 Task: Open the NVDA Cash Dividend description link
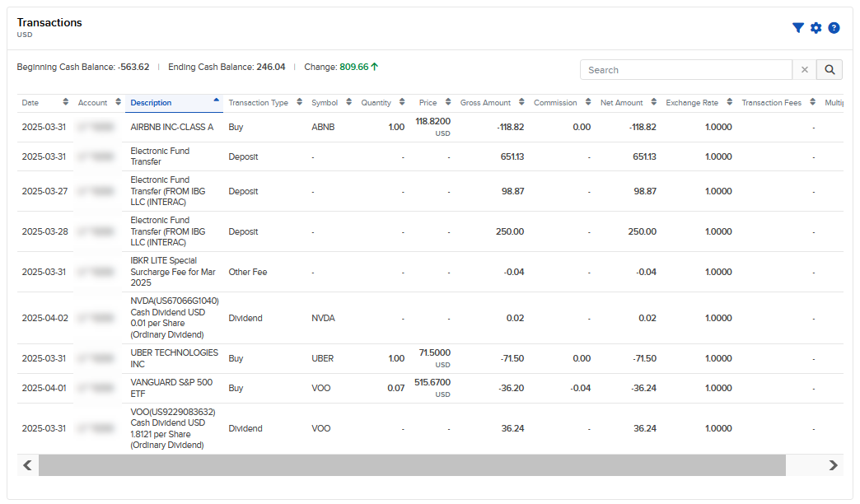click(173, 318)
